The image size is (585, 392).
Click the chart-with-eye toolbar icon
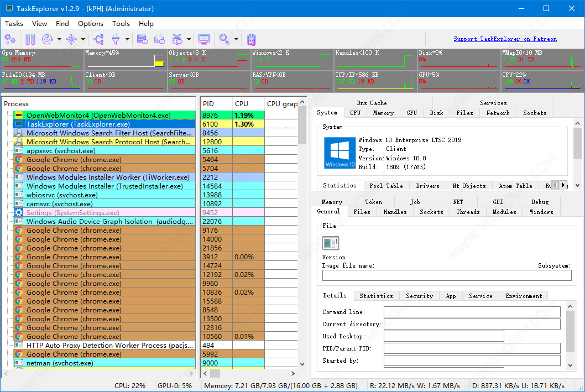click(160, 39)
